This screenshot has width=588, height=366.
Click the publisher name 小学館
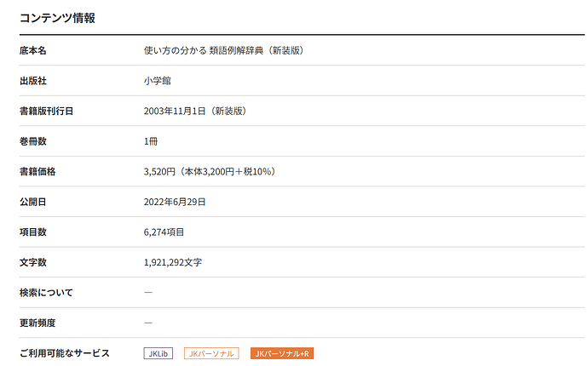point(157,81)
